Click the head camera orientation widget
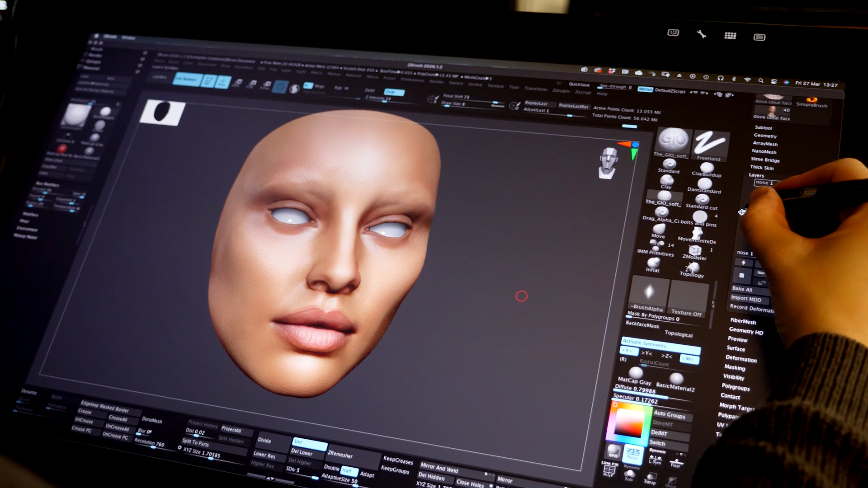Image resolution: width=868 pixels, height=488 pixels. coord(608,163)
